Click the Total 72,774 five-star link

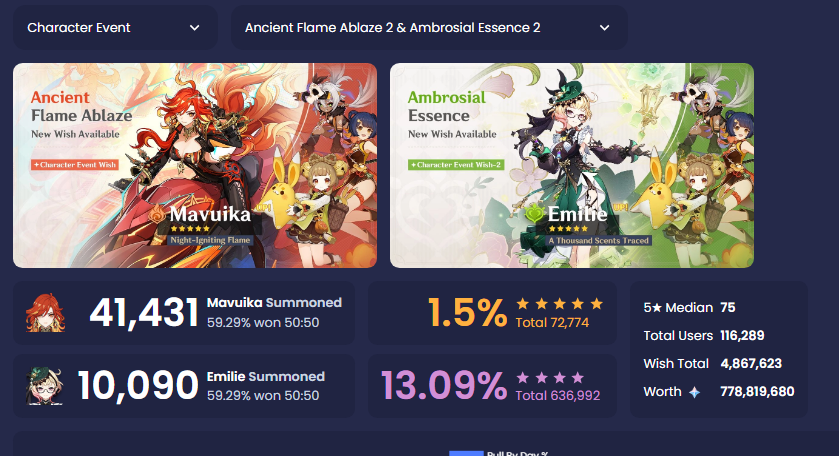pos(552,323)
